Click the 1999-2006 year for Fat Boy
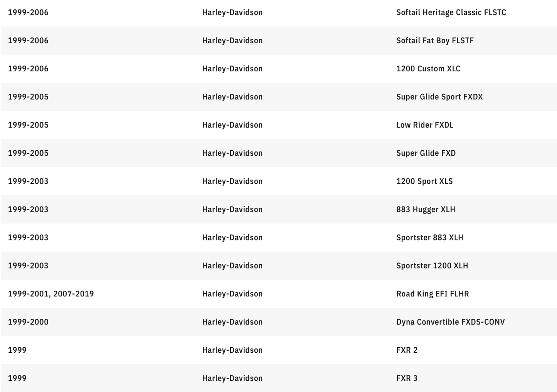The height and width of the screenshot is (392, 557). point(28,40)
